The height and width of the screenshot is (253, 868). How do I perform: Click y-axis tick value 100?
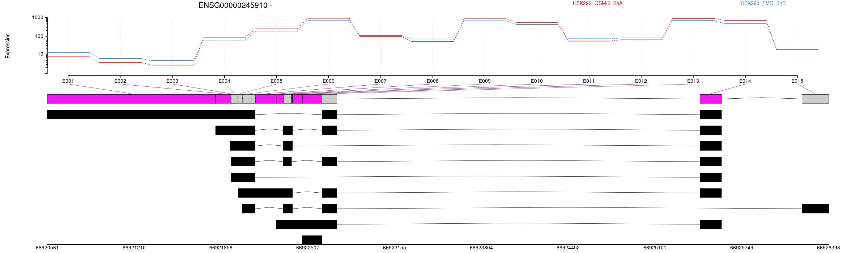39,36
